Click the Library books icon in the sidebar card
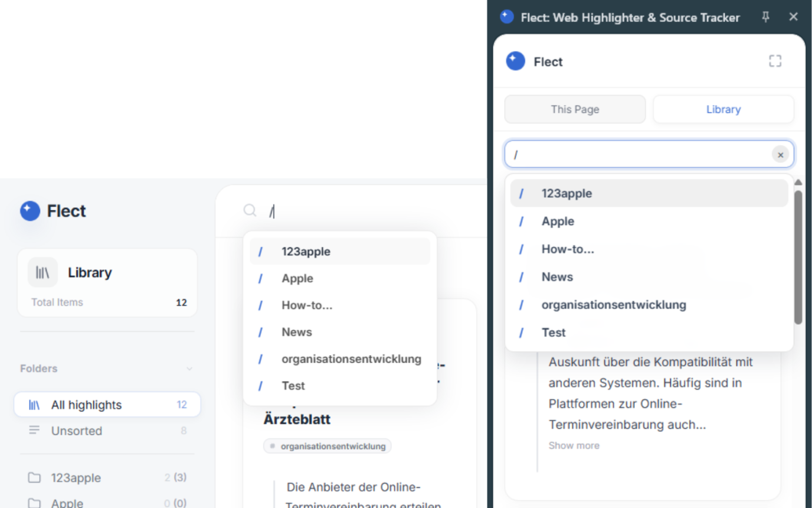 click(x=42, y=272)
